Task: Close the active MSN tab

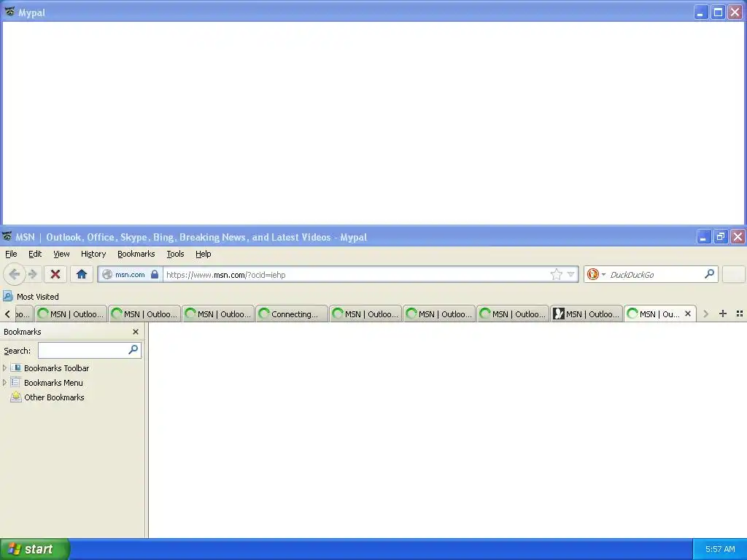Action: click(687, 314)
